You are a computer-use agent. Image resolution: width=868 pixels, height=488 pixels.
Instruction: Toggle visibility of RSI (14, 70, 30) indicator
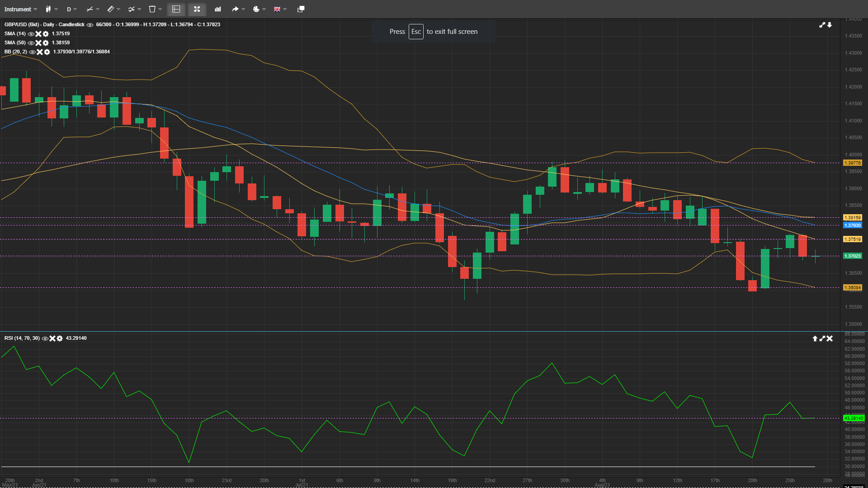click(45, 338)
